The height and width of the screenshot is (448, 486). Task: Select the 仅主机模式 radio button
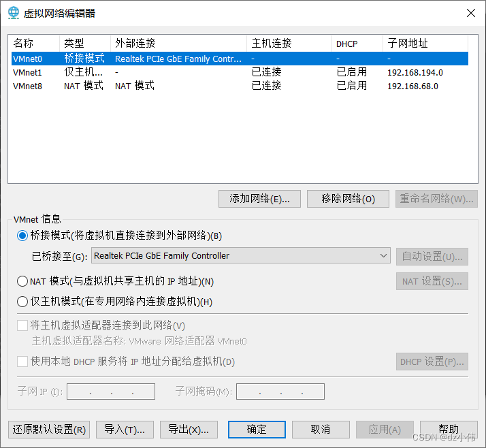[22, 302]
